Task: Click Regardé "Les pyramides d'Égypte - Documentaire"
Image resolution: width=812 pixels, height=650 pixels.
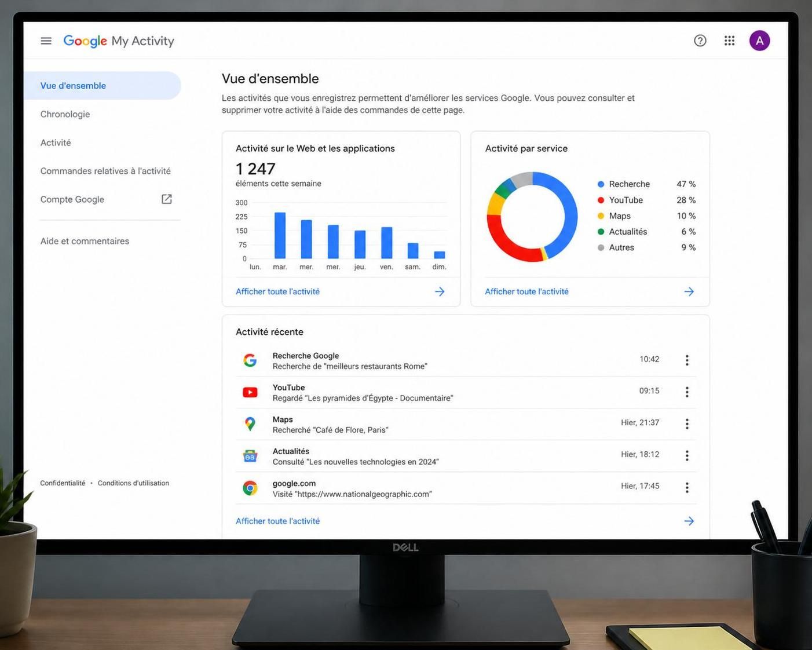Action: point(363,398)
